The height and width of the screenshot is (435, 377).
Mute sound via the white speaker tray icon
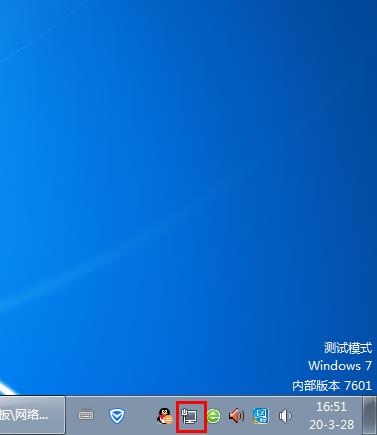click(285, 416)
